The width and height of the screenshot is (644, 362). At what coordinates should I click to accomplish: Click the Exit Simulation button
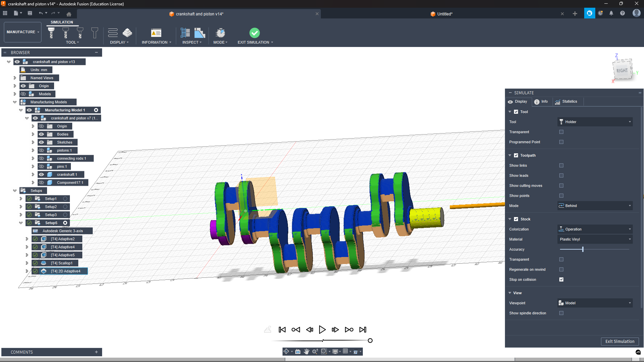[620, 342]
